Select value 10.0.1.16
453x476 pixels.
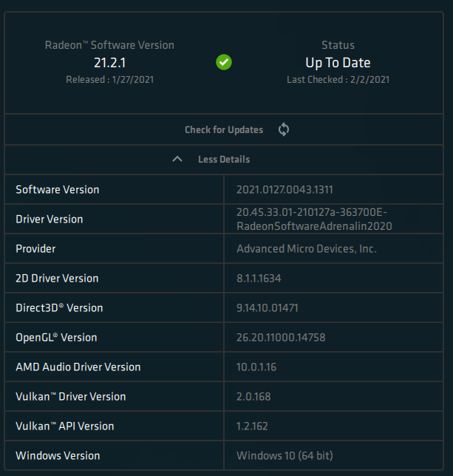[x=256, y=367]
